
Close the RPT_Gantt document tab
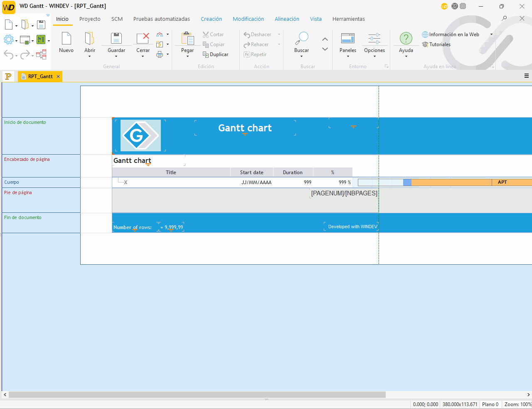tap(58, 76)
